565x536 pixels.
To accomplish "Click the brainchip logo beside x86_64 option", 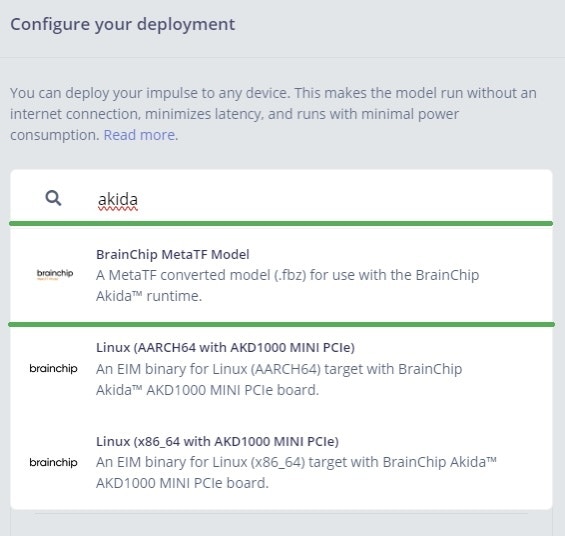I will coord(53,462).
